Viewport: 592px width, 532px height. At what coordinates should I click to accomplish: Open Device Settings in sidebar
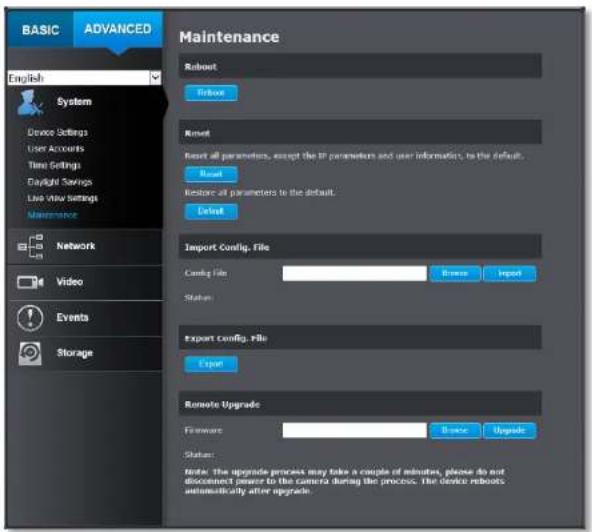coord(57,132)
